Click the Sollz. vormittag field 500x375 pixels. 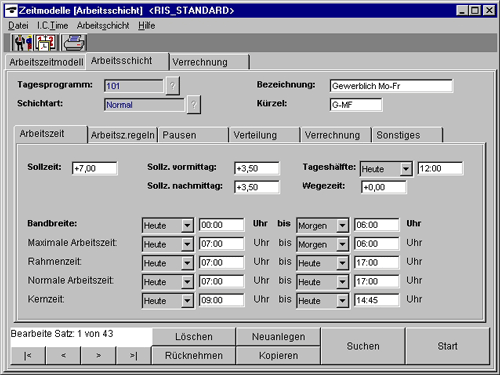[x=257, y=168]
